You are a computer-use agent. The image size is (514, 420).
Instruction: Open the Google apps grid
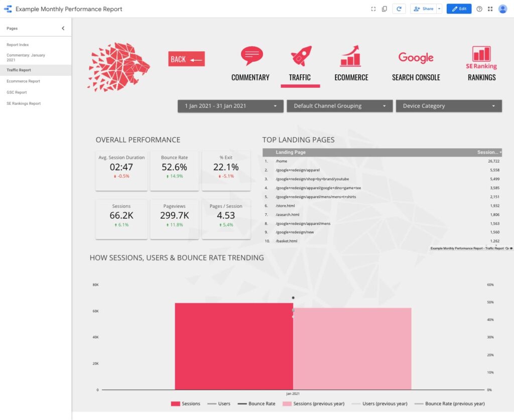(x=490, y=9)
